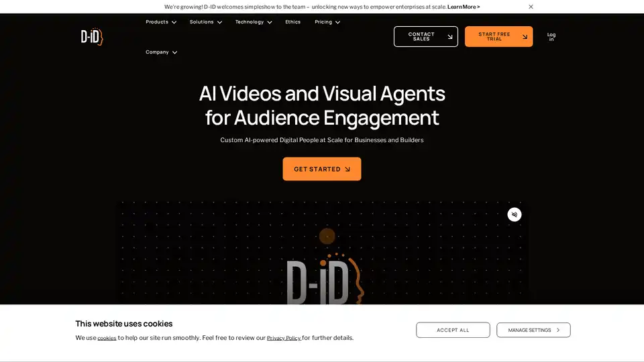The height and width of the screenshot is (362, 644).
Task: Open the cookies policy link
Action: [107, 339]
